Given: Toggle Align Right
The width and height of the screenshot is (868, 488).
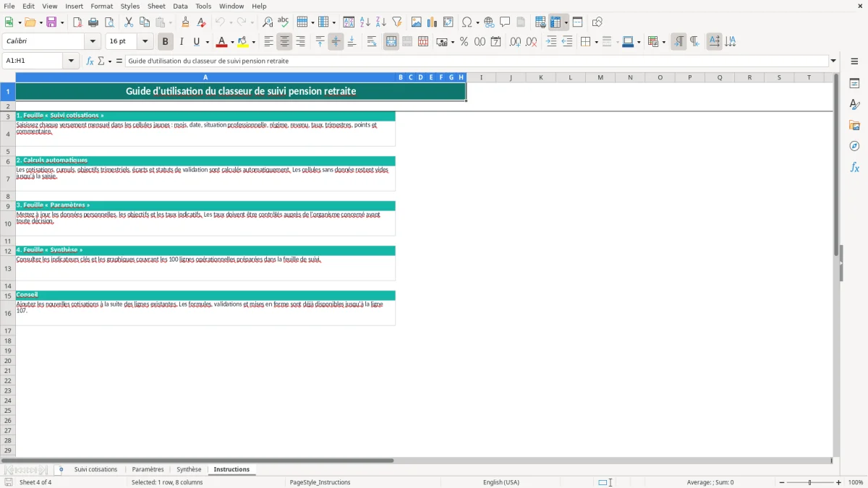Looking at the screenshot, I should coord(301,42).
